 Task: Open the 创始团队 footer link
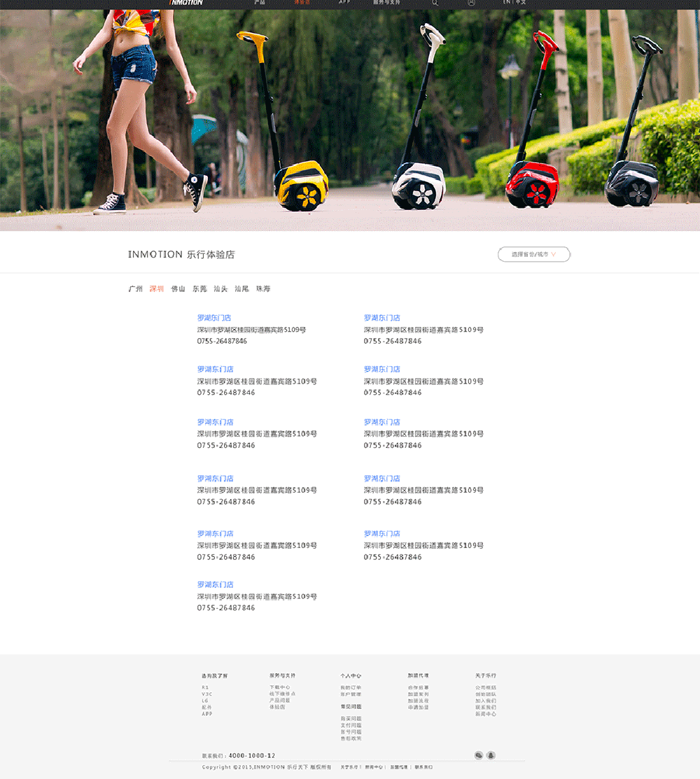click(x=486, y=694)
